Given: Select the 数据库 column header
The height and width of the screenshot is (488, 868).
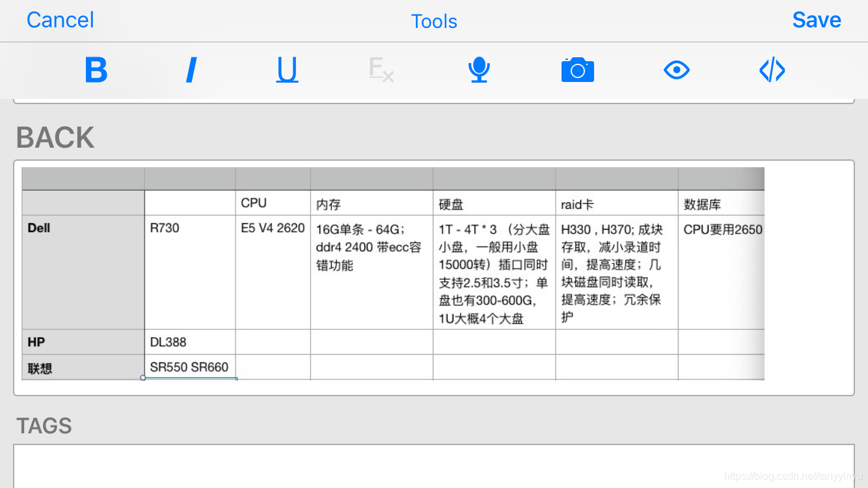Looking at the screenshot, I should click(721, 203).
